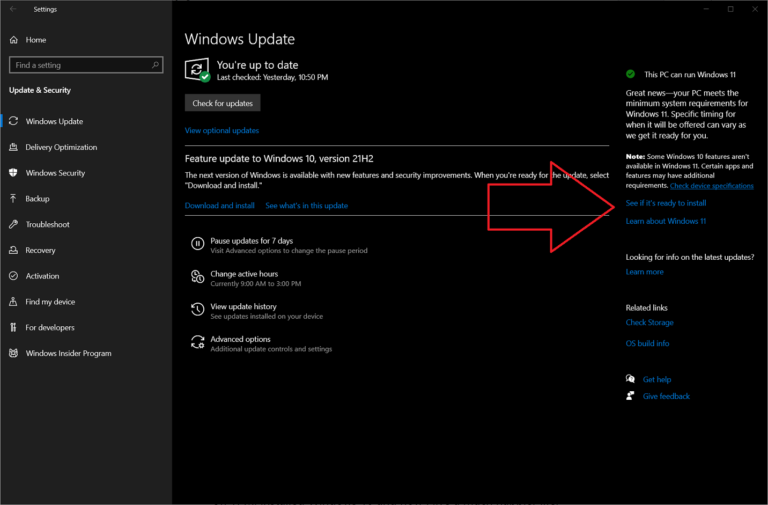The image size is (768, 505).
Task: Click Check device specifications link
Action: (x=712, y=186)
